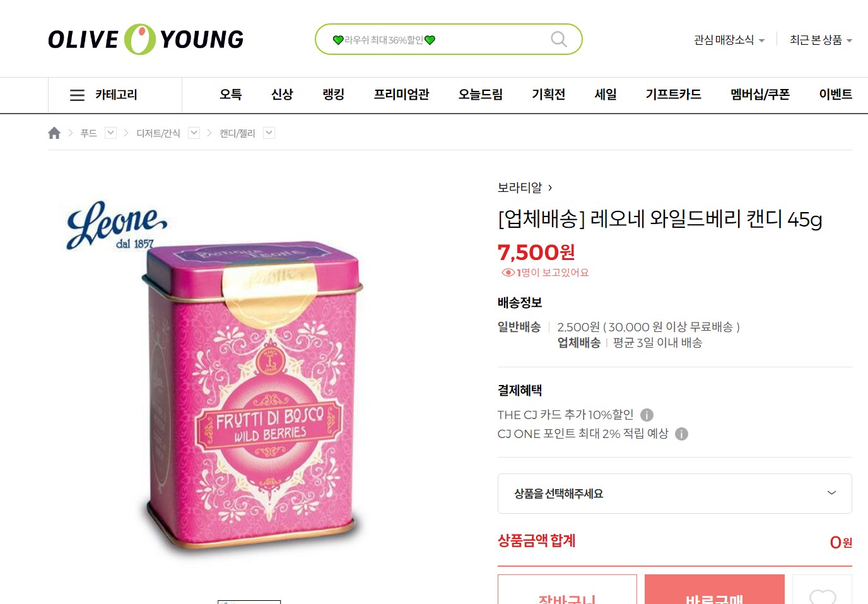
Task: Expand the 최근 본 상품 menu
Action: pyautogui.click(x=821, y=40)
